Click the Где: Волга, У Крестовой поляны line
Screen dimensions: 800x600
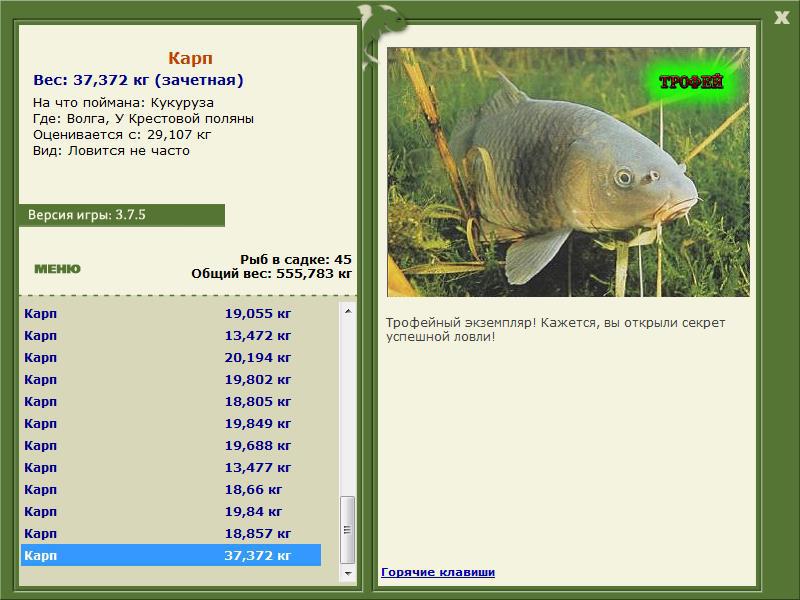point(143,119)
